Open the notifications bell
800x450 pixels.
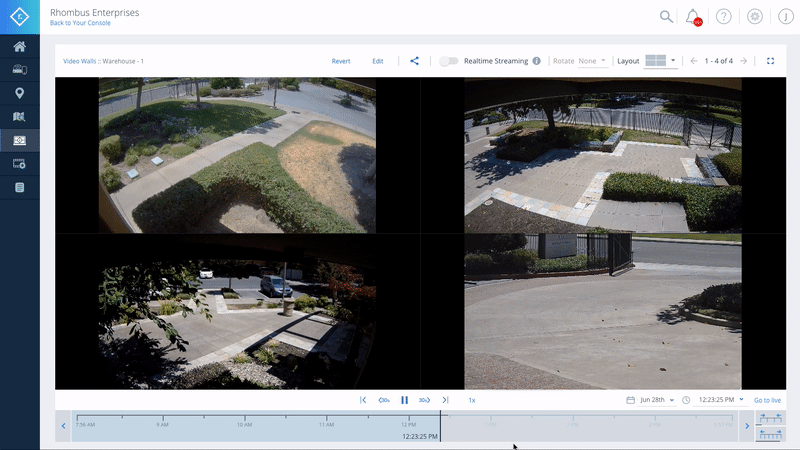693,17
